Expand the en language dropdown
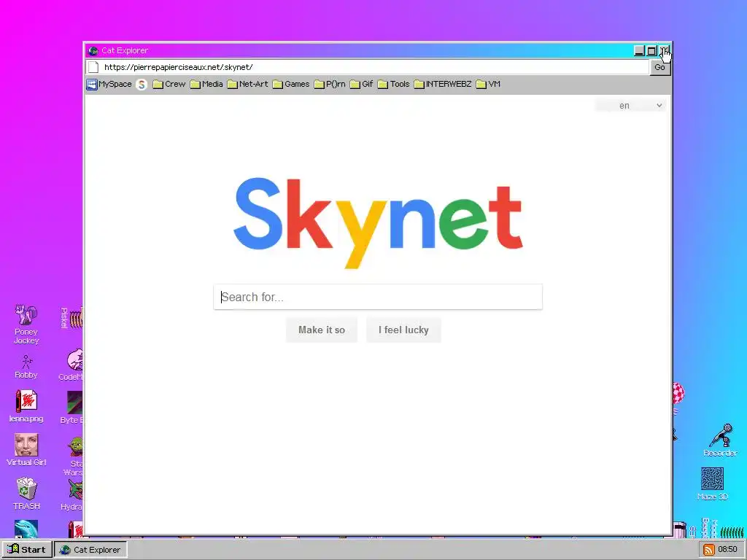Viewport: 747px width, 560px height. coord(630,105)
